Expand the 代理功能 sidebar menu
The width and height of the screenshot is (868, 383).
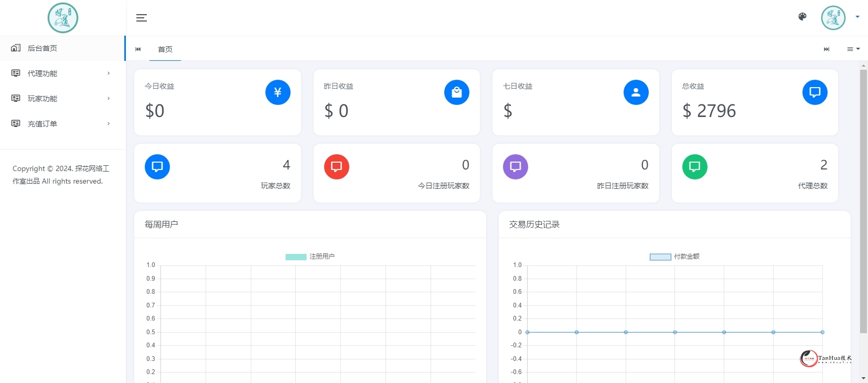pos(62,73)
